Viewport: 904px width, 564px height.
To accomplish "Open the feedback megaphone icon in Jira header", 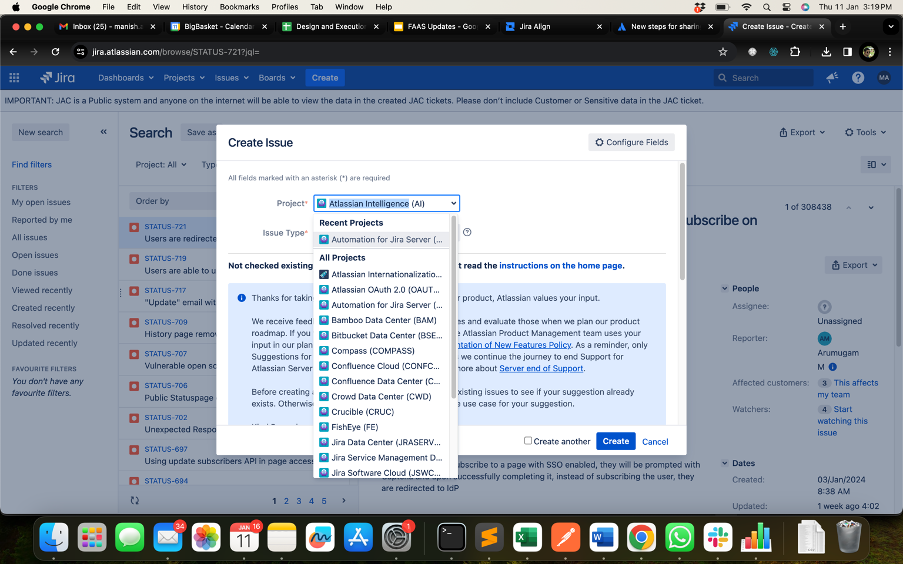I will (831, 77).
